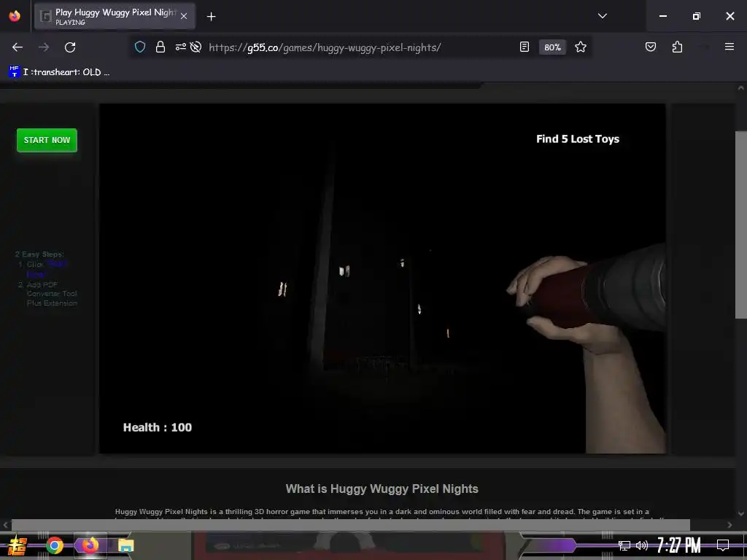Open site permissions icon in address bar
The width and height of the screenshot is (747, 560).
pos(181,47)
